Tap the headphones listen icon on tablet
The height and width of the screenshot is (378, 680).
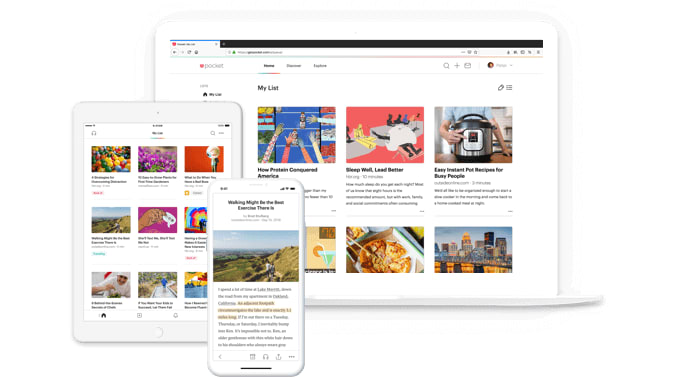point(94,133)
